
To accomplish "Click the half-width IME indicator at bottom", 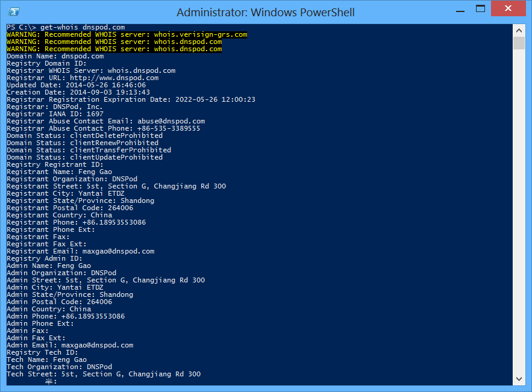I will [x=48, y=381].
